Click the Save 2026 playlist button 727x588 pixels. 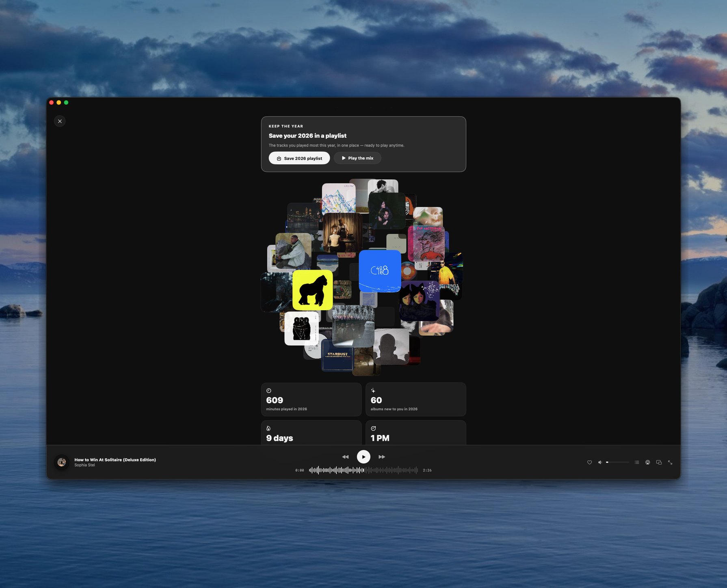[x=299, y=158]
